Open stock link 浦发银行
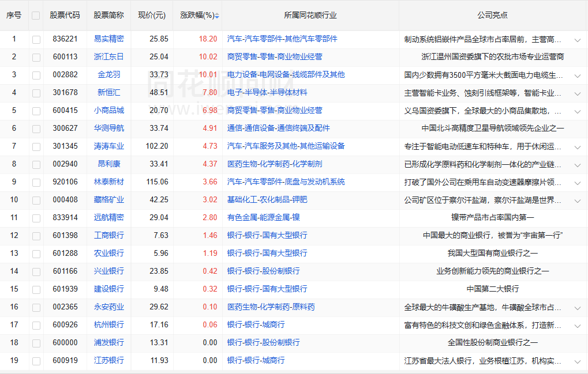 [108, 342]
